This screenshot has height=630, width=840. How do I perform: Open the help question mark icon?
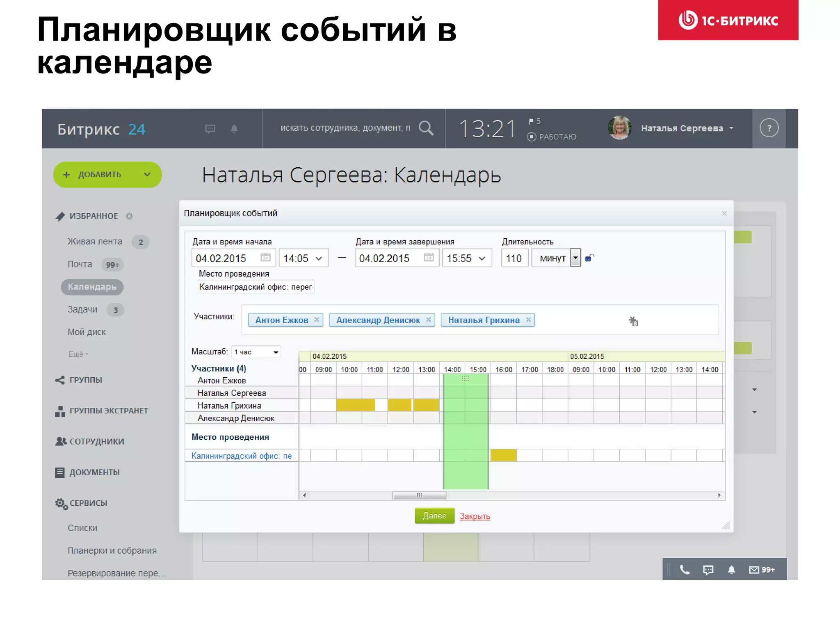769,128
